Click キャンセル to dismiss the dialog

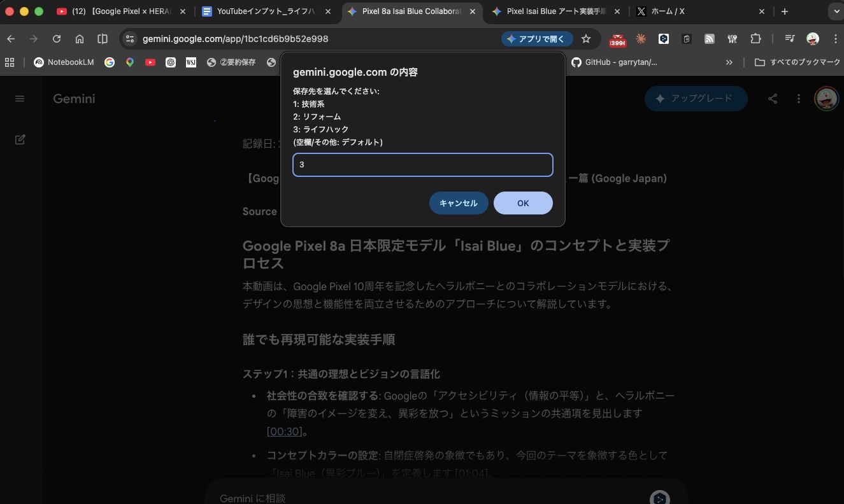click(459, 202)
